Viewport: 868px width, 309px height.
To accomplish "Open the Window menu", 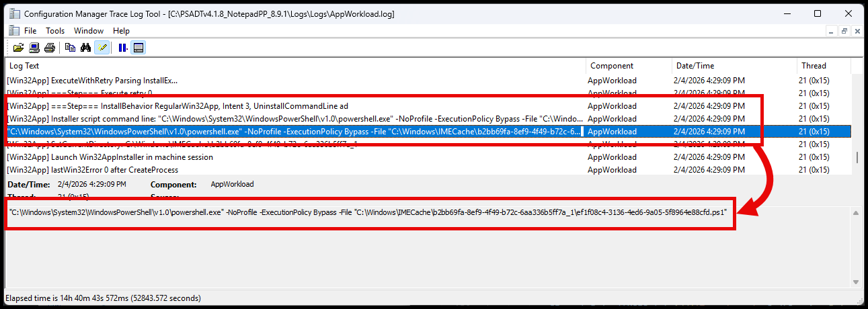I will pos(89,31).
